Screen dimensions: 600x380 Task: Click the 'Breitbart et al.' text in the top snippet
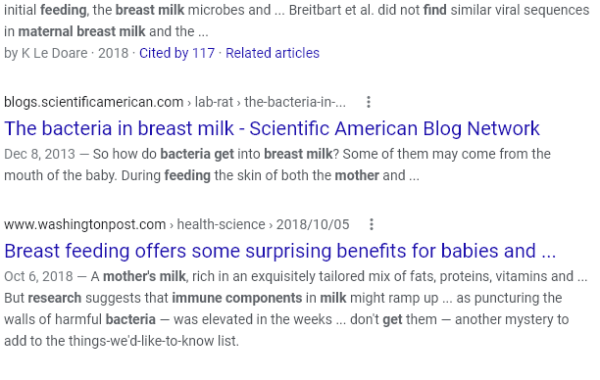[x=331, y=10]
